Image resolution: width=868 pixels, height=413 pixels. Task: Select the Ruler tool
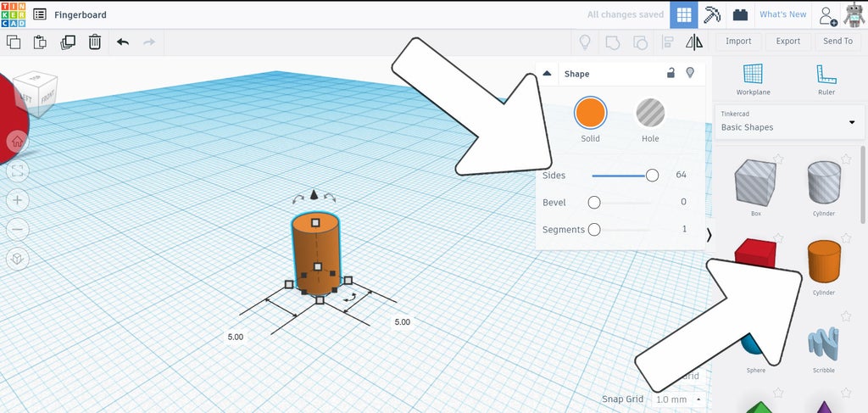point(826,80)
